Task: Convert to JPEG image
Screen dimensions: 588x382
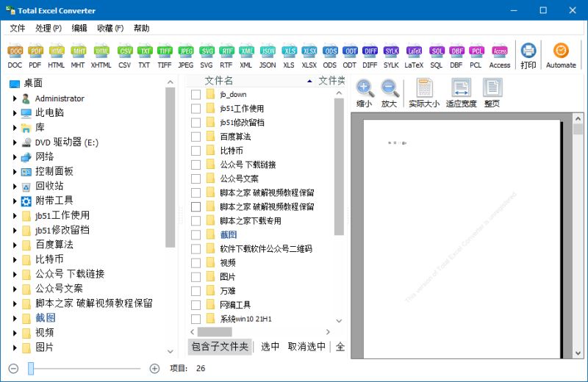Action: pos(186,57)
